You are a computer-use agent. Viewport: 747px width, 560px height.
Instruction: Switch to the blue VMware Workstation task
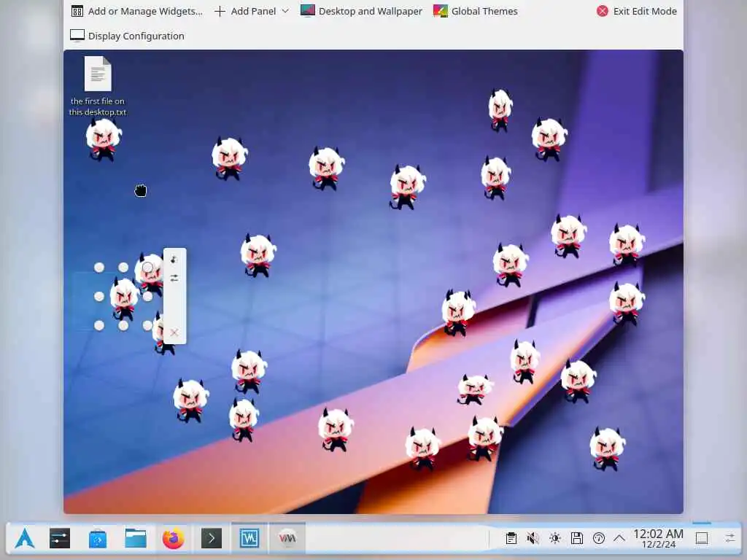[x=249, y=539]
